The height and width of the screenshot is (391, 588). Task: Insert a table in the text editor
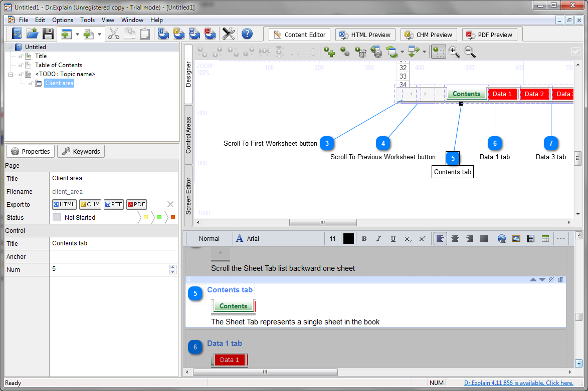pos(545,239)
